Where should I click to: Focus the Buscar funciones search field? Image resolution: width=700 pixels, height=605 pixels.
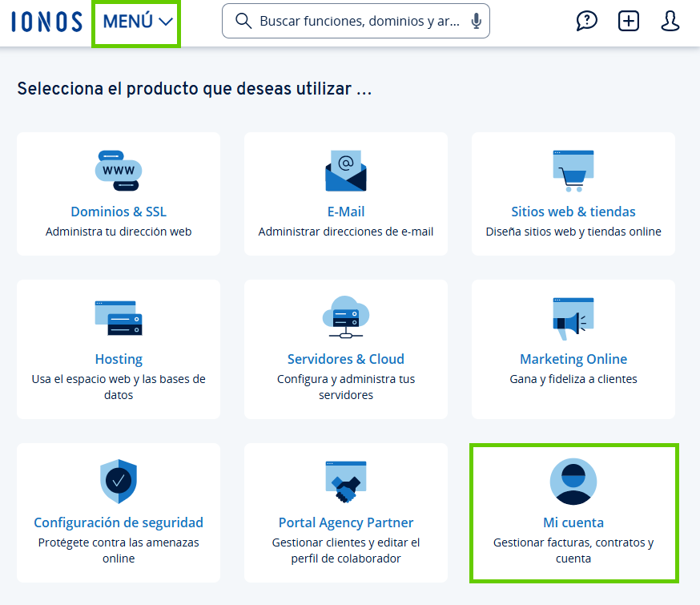tap(356, 21)
